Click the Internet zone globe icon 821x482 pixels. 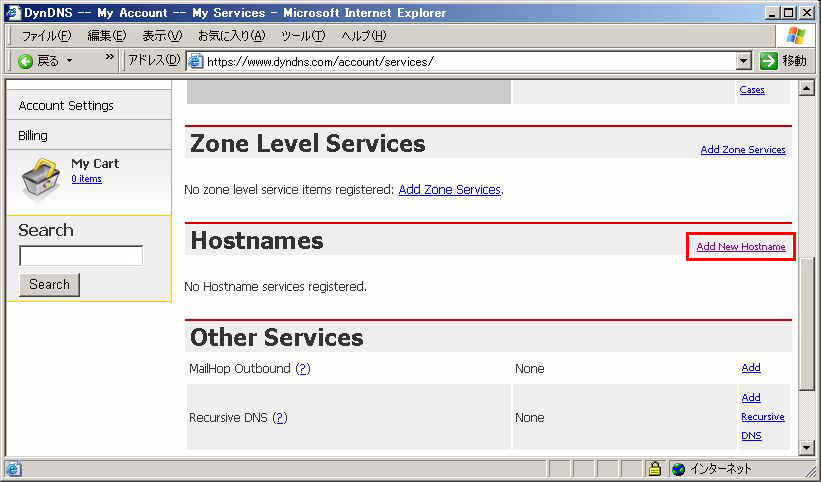tap(678, 469)
